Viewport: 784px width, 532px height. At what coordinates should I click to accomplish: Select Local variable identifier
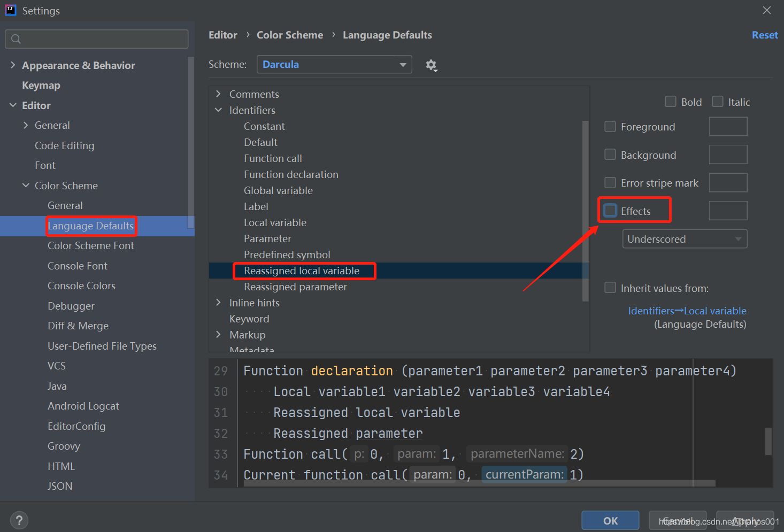(275, 222)
